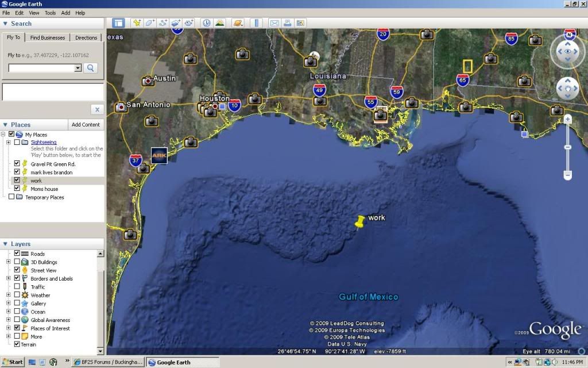588x368 pixels.
Task: Uncheck the Terrain layer checkbox
Action: [x=17, y=344]
